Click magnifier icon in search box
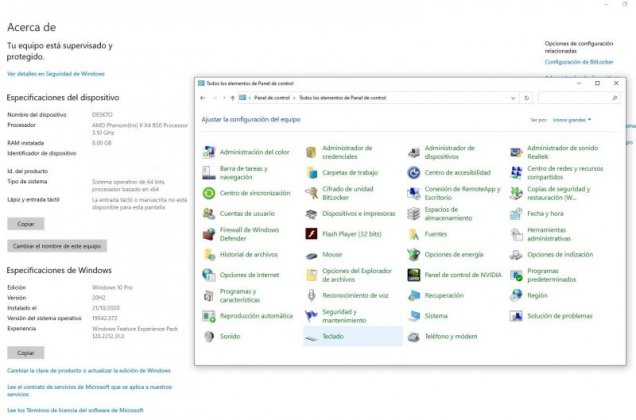636x420 pixels. point(615,98)
